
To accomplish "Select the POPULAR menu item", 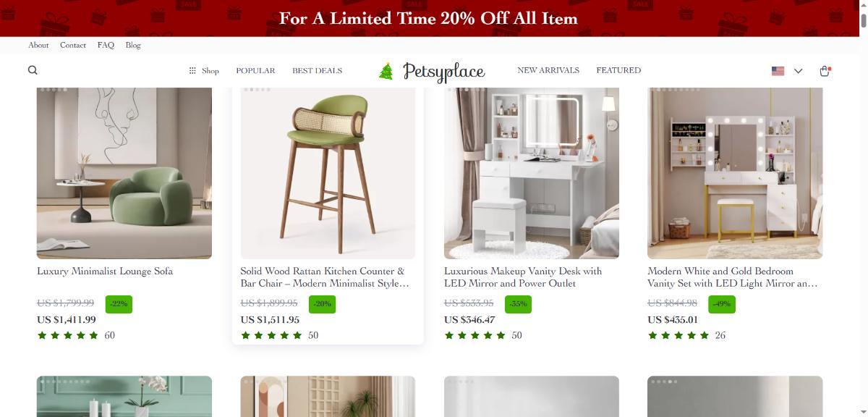I will click(x=255, y=70).
